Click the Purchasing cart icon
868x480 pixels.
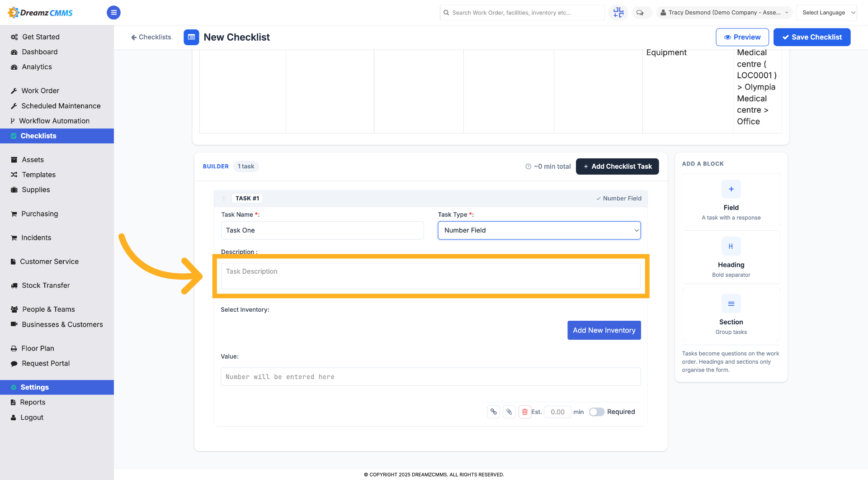coord(14,214)
